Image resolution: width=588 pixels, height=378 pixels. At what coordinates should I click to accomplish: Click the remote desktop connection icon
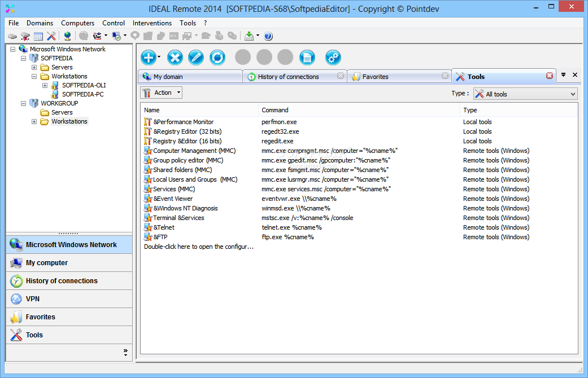pos(116,36)
